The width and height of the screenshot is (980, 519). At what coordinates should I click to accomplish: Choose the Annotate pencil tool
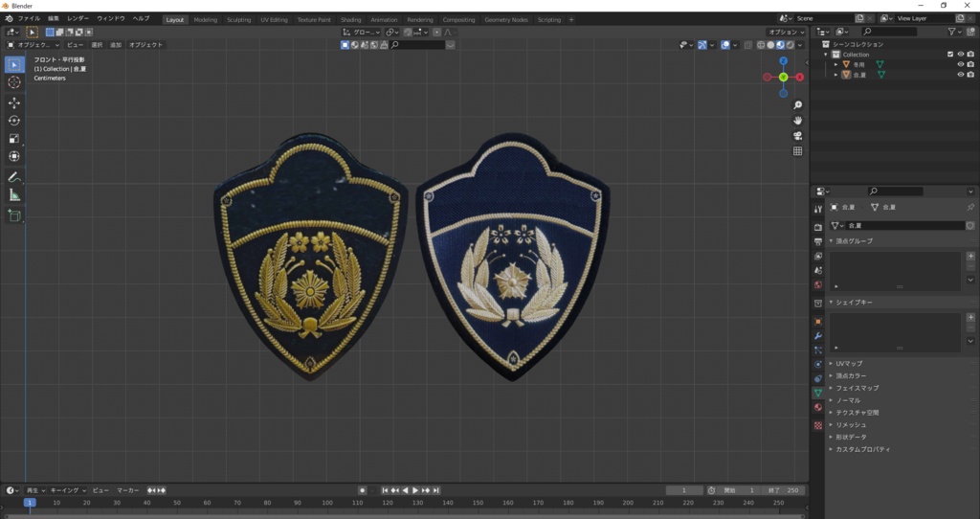[14, 177]
